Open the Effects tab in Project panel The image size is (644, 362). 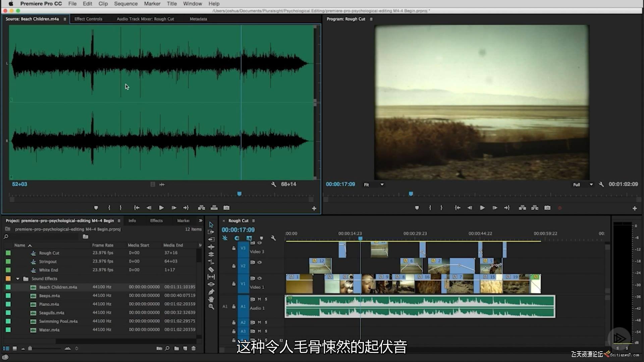click(156, 221)
